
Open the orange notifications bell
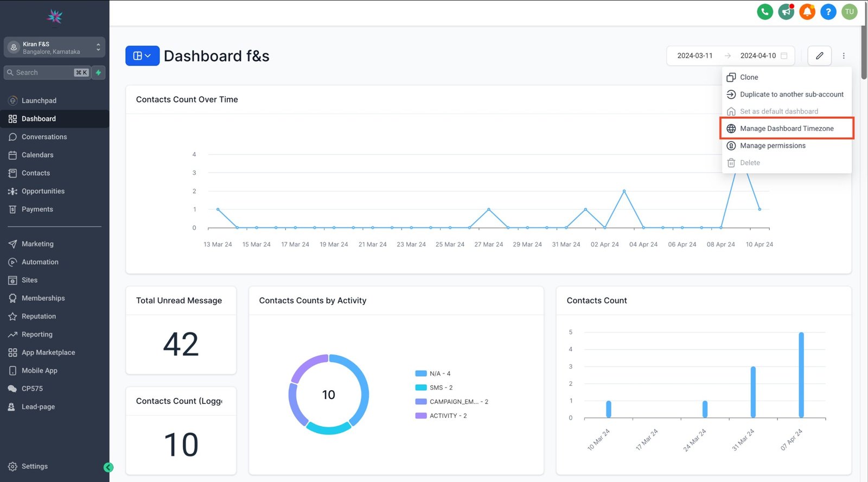point(807,11)
